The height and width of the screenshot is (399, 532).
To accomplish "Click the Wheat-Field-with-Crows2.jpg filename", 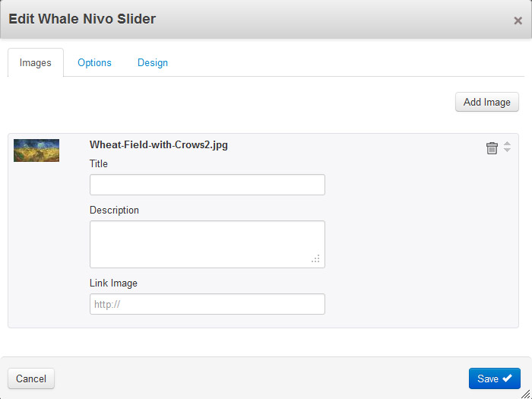I will 158,144.
